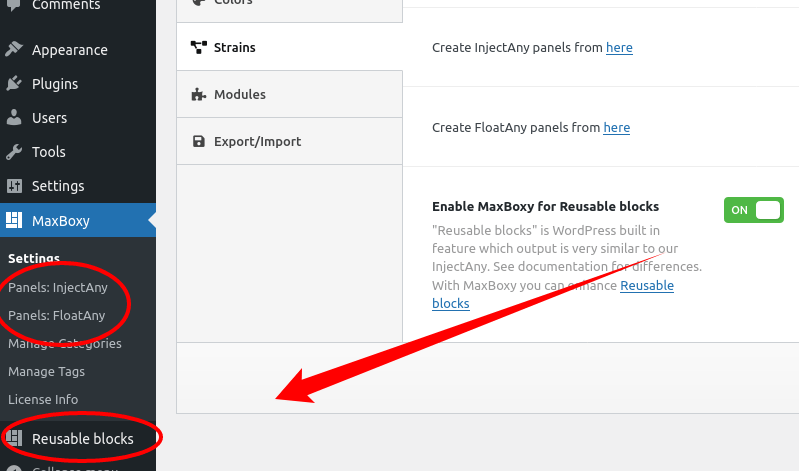The image size is (799, 471).
Task: Open the Modules tab
Action: point(289,94)
